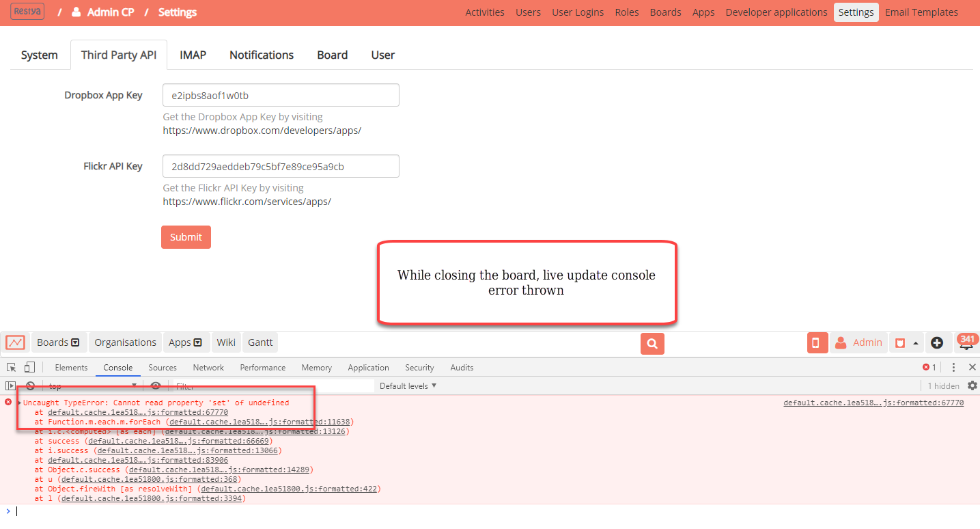Add a new board with the plus icon

click(936, 342)
